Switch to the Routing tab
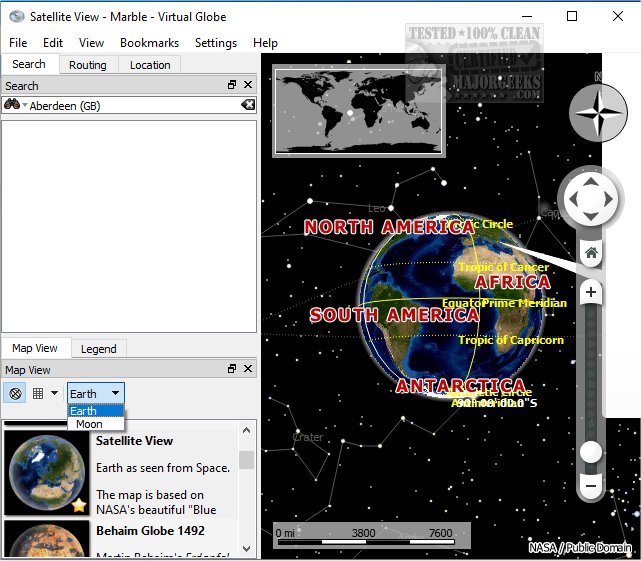 click(88, 65)
